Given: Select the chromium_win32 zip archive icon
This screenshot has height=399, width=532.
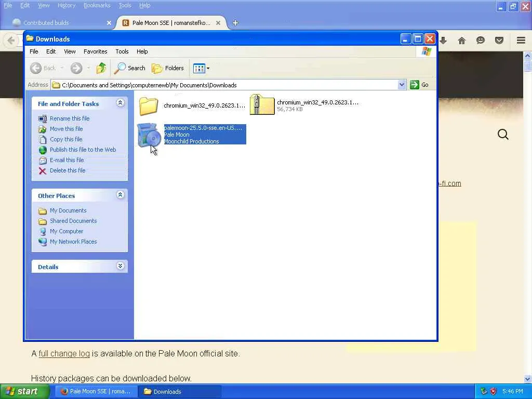Looking at the screenshot, I should click(x=262, y=104).
